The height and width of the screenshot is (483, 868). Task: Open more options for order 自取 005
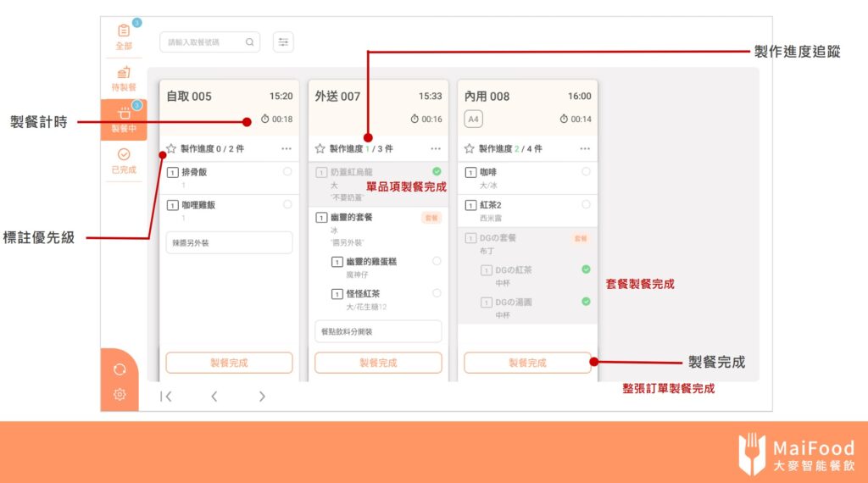click(x=287, y=148)
